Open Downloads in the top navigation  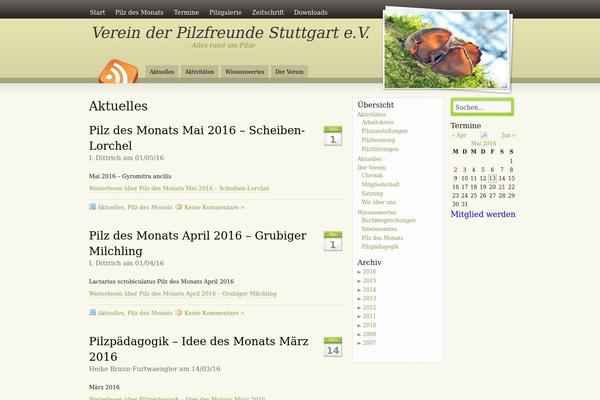point(311,12)
